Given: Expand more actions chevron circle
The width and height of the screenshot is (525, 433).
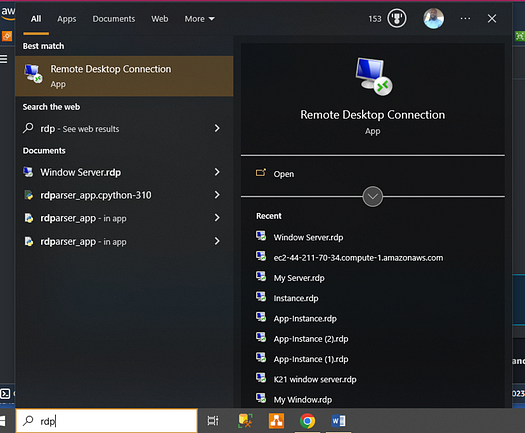Looking at the screenshot, I should pos(373,197).
